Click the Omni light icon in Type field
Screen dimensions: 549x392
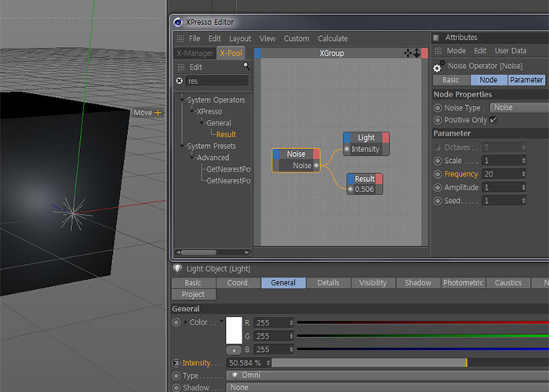(x=235, y=376)
